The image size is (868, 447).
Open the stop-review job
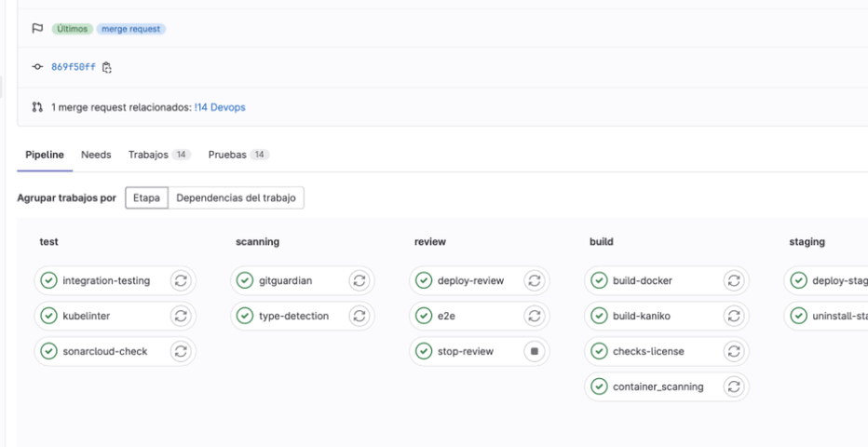466,351
